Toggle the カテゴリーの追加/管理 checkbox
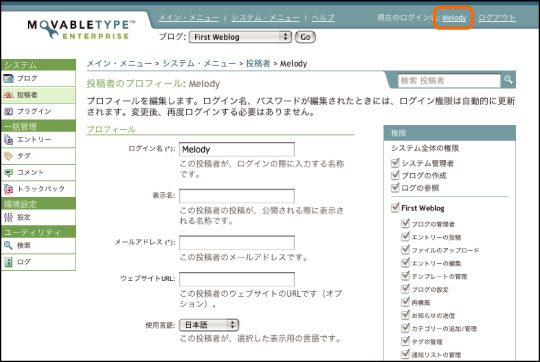Image resolution: width=540 pixels, height=362 pixels. (x=405, y=328)
